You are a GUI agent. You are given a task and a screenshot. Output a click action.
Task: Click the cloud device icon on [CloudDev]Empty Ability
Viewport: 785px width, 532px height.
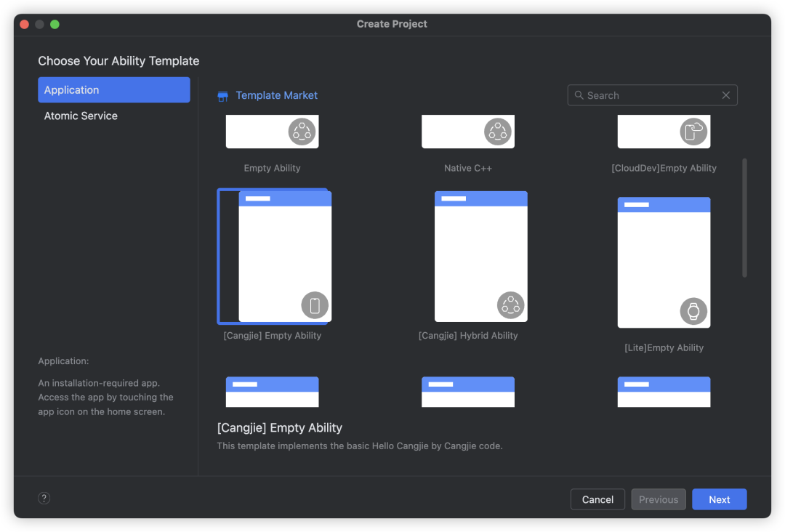693,132
